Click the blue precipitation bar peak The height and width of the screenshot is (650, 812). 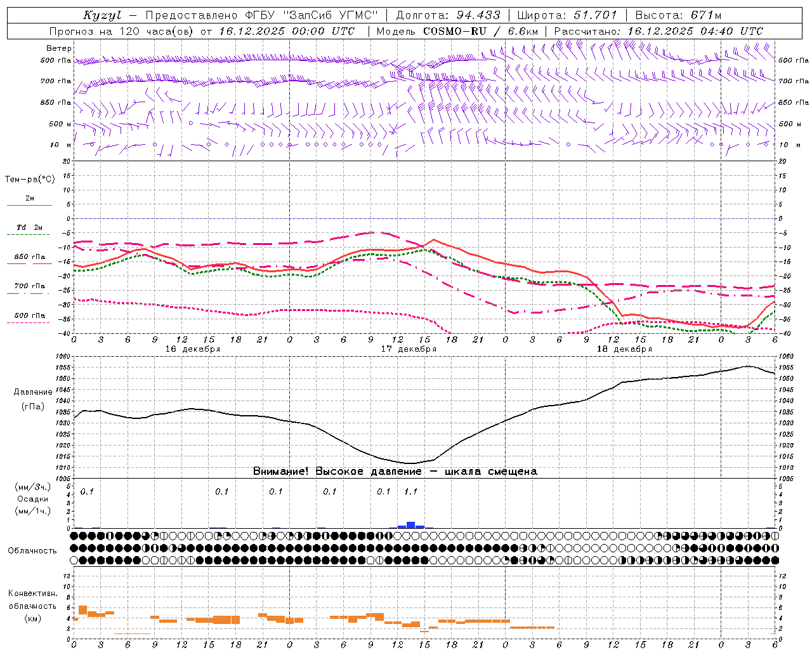(x=411, y=524)
